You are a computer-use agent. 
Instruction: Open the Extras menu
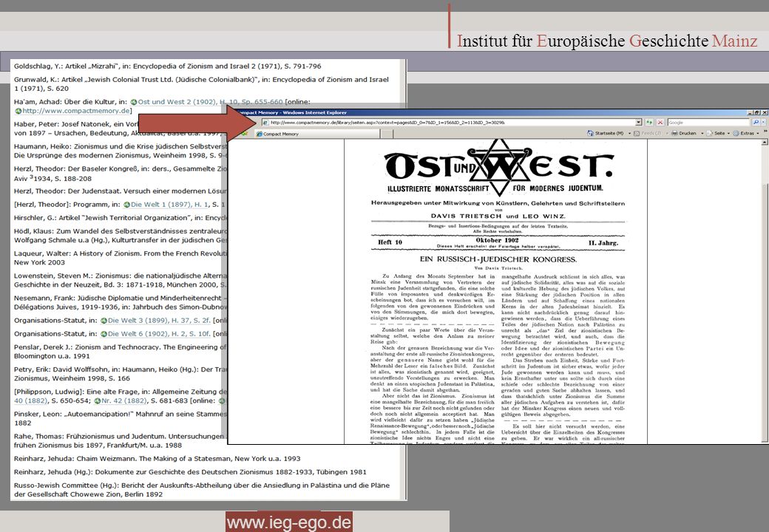coord(745,133)
